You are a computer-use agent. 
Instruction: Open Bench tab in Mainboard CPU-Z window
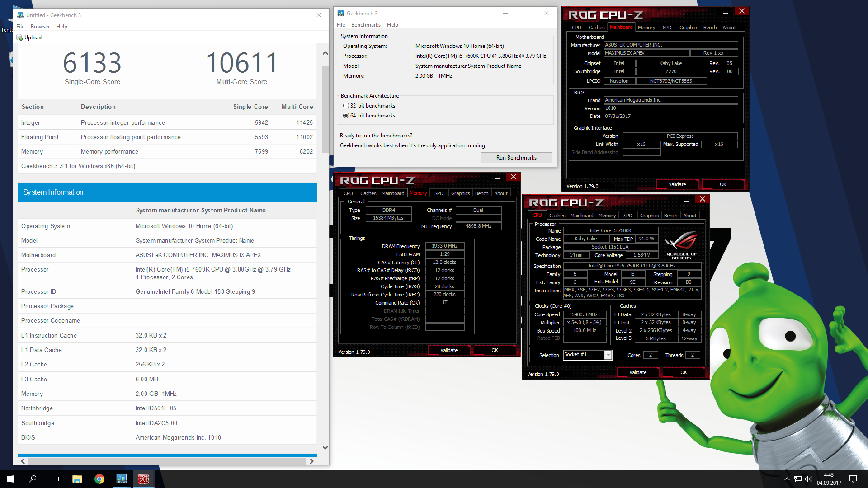click(710, 28)
